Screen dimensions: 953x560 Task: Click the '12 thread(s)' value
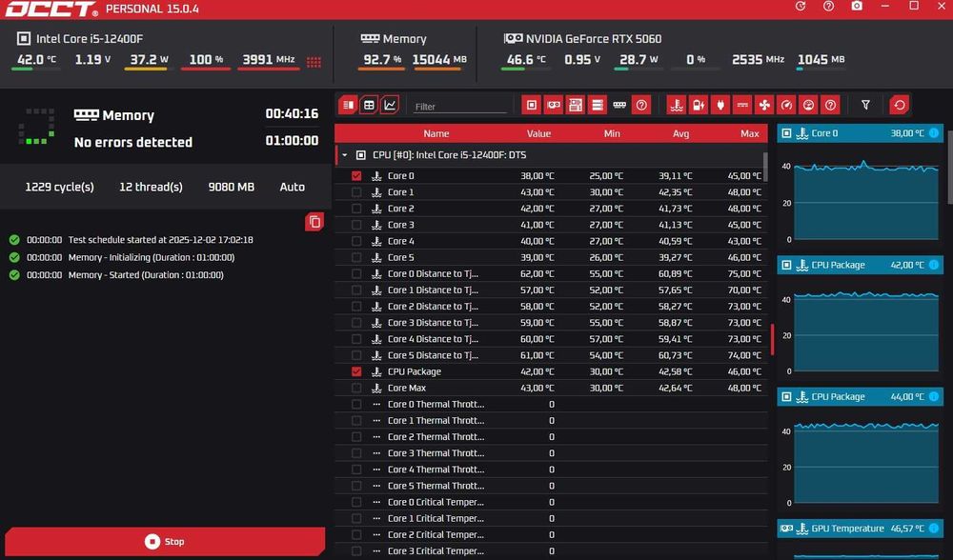pyautogui.click(x=151, y=187)
